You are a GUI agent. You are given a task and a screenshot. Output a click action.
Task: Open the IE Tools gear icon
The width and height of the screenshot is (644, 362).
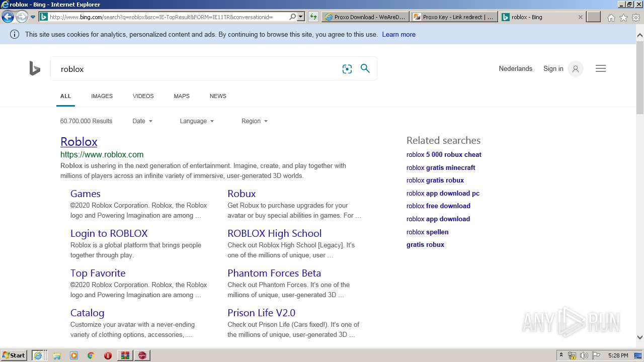point(636,18)
